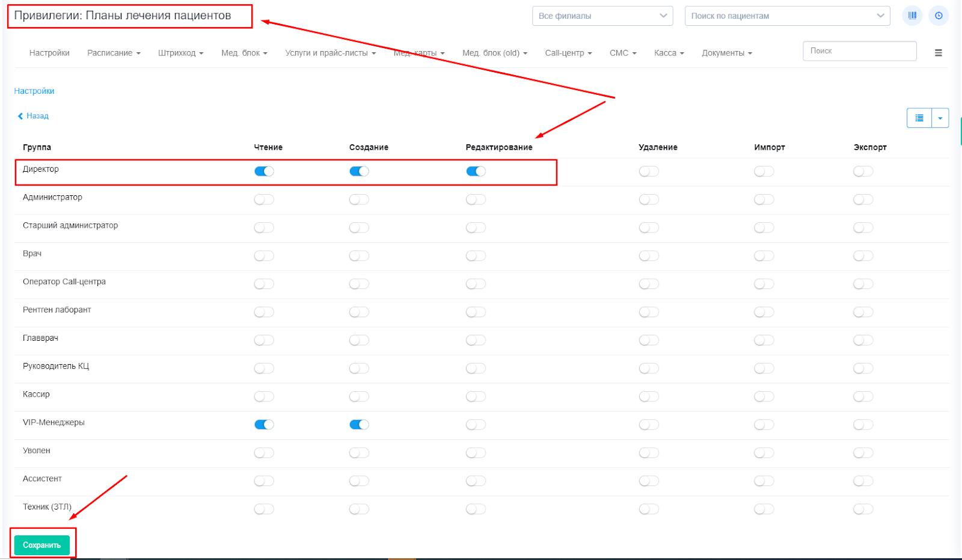Image resolution: width=962 pixels, height=560 pixels.
Task: Open the hamburger menu icon
Action: point(938,53)
